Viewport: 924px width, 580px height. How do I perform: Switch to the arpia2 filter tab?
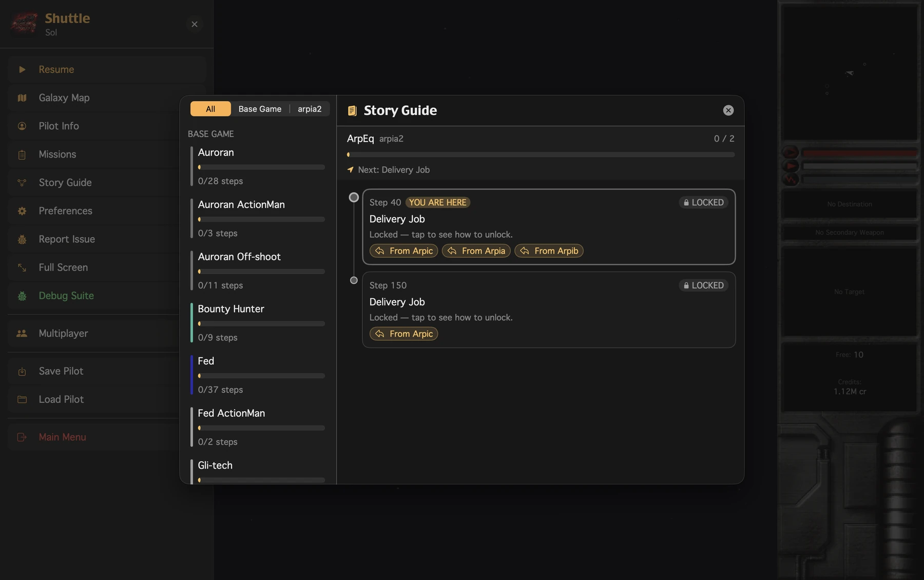310,109
